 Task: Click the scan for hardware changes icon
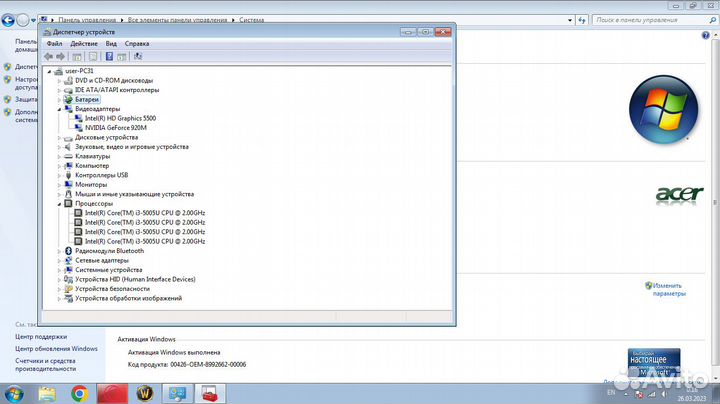click(138, 56)
